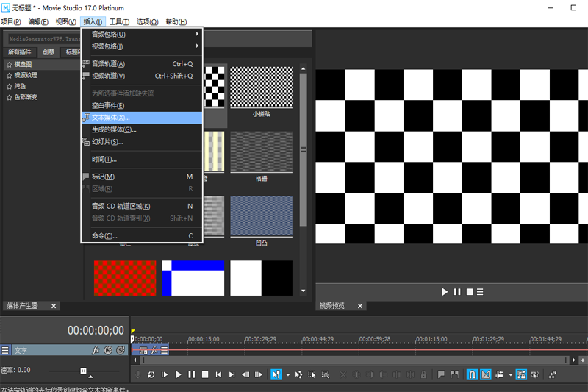Toggle the 文字 track mute button

coord(108,351)
